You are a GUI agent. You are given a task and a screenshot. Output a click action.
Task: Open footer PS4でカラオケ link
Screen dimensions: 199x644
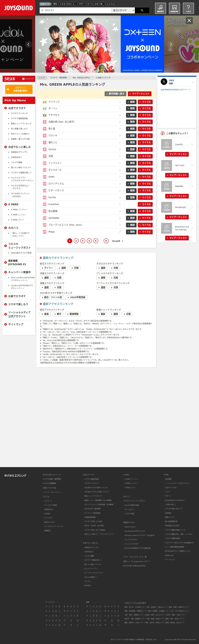coord(130,527)
